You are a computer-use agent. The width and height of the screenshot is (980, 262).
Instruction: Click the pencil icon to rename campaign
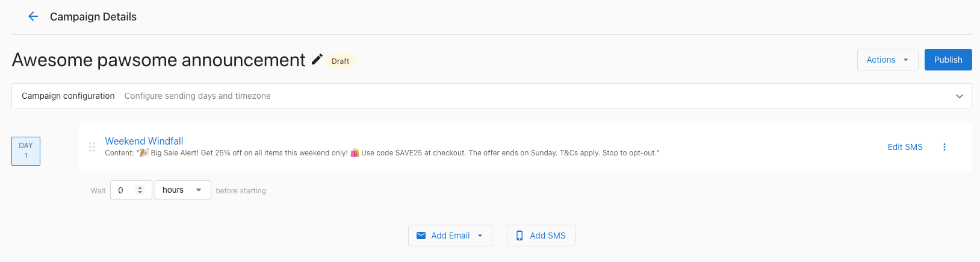coord(317,60)
